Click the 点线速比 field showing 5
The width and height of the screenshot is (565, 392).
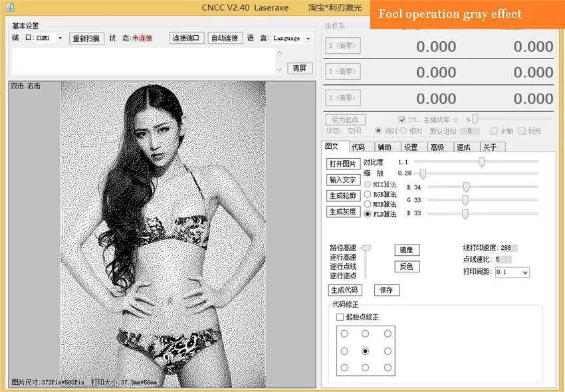pyautogui.click(x=503, y=259)
